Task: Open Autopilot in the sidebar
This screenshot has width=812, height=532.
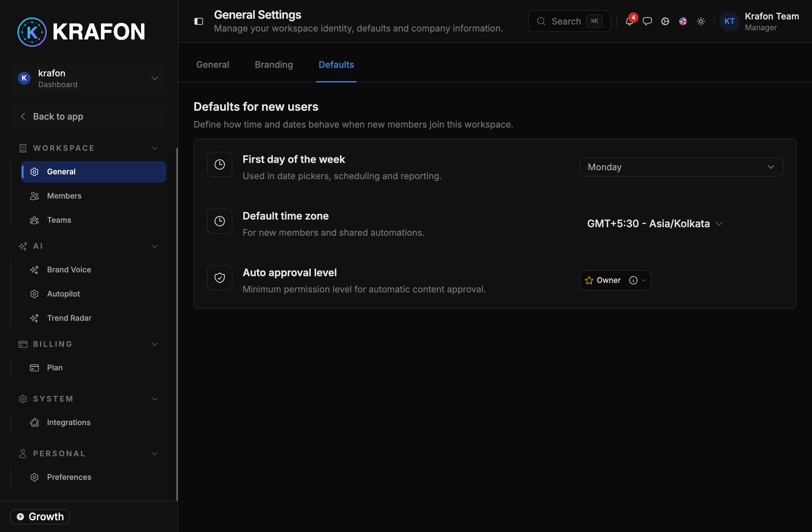Action: pos(94,294)
